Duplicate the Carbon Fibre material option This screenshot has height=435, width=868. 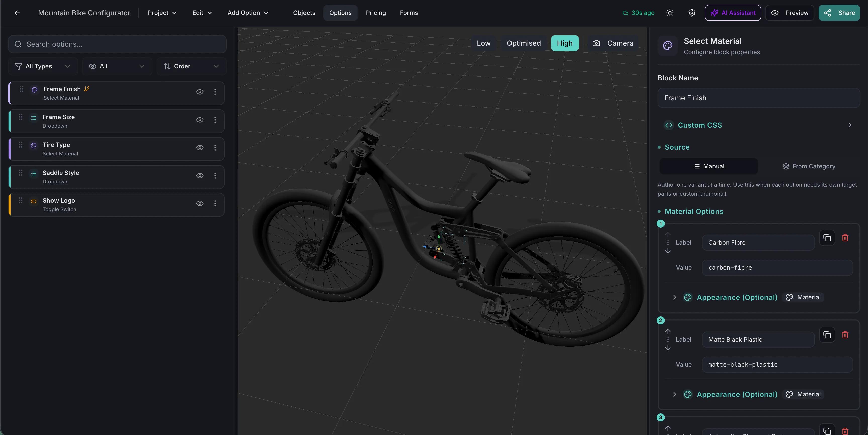pyautogui.click(x=827, y=238)
